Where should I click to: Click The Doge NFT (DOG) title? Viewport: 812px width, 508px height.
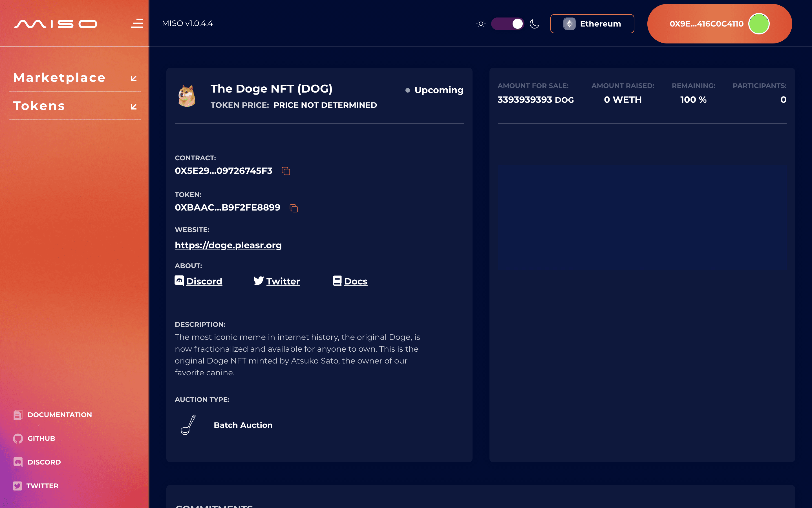(272, 88)
